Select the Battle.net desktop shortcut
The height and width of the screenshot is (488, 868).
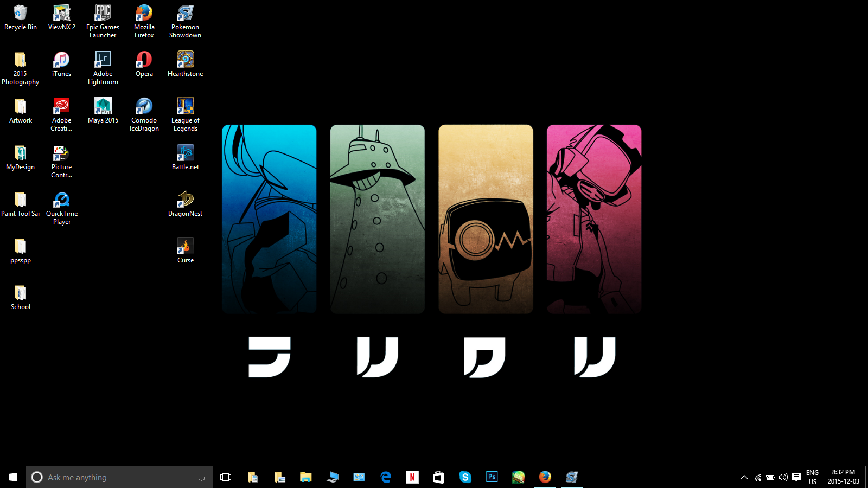coord(185,157)
